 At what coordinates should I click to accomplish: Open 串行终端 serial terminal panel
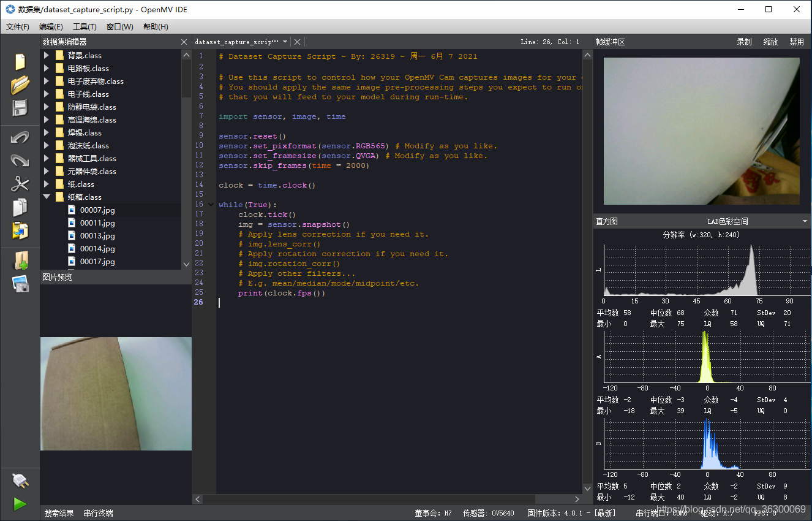click(98, 513)
